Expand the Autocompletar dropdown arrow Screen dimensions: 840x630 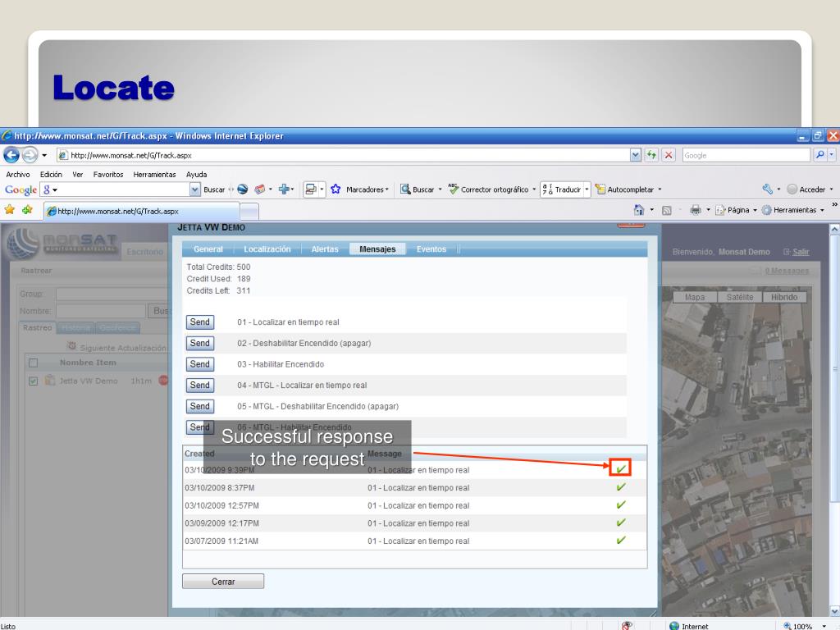pyautogui.click(x=660, y=189)
